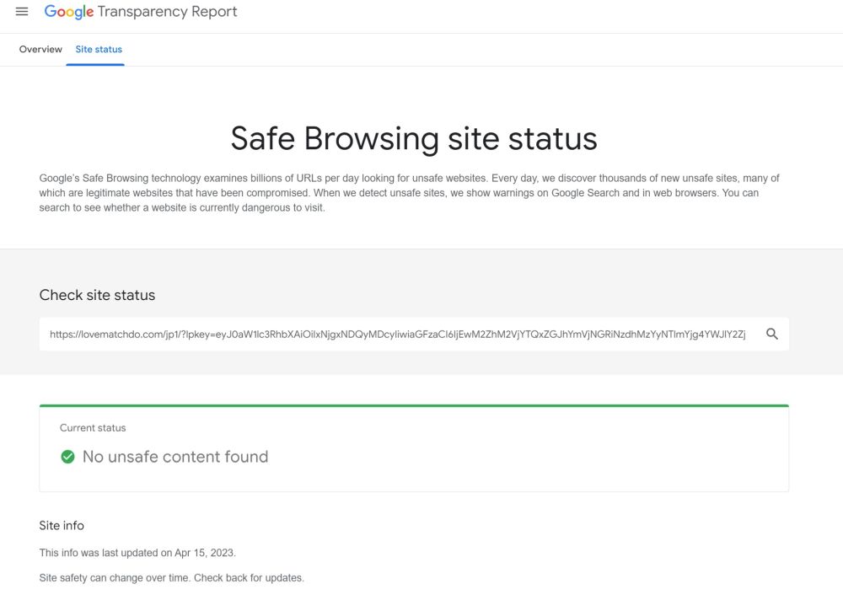Select the blue letter G in Google logo
Screen dimensions: 843x616
49,12
